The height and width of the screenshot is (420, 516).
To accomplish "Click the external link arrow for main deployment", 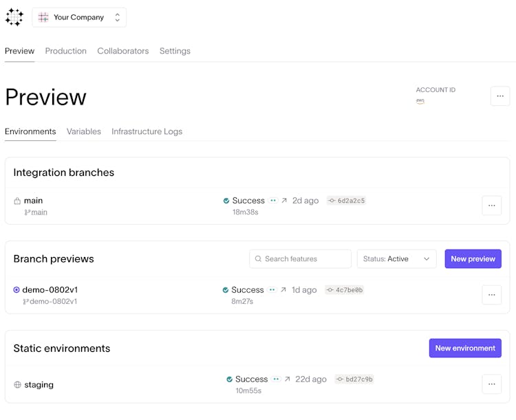I will coord(284,201).
